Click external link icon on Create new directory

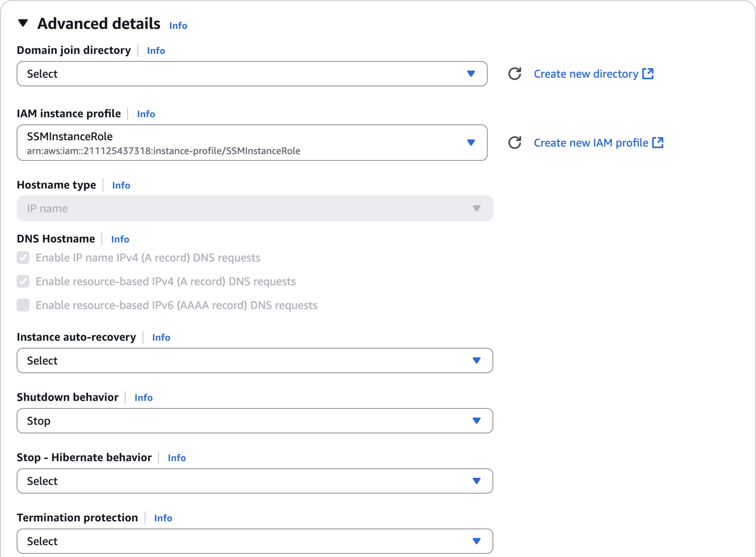coord(648,73)
